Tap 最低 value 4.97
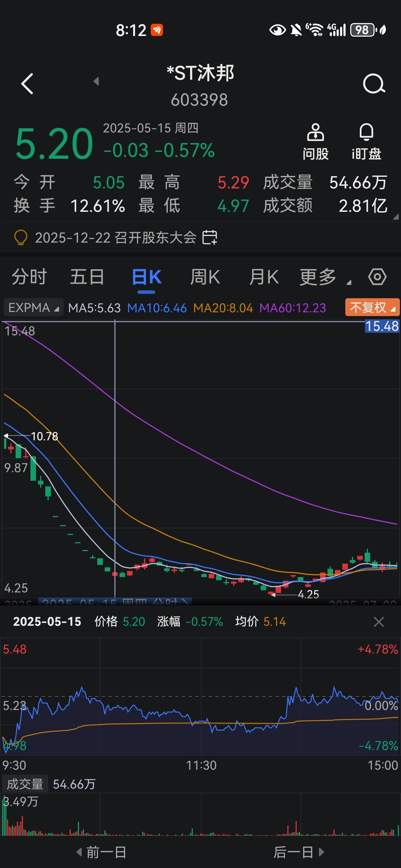 pos(233,206)
